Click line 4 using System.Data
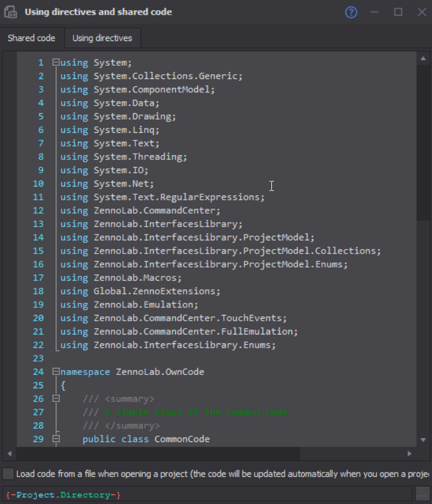The width and height of the screenshot is (432, 504). click(x=110, y=103)
